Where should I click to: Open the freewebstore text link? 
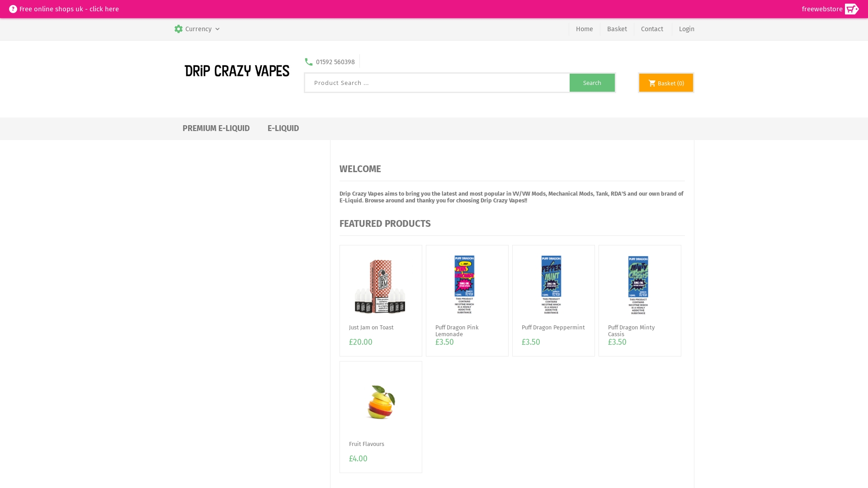[x=822, y=9]
